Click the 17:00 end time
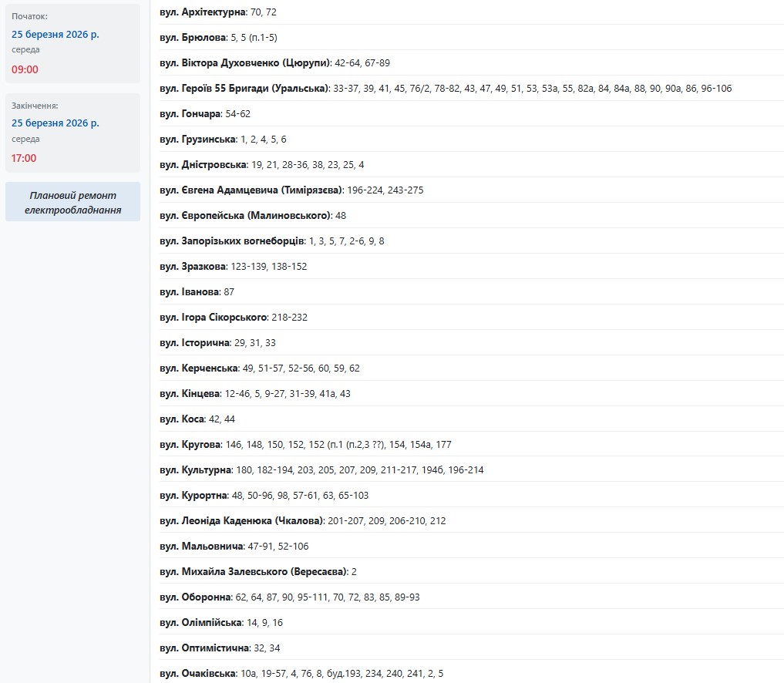The image size is (784, 683). (x=25, y=158)
